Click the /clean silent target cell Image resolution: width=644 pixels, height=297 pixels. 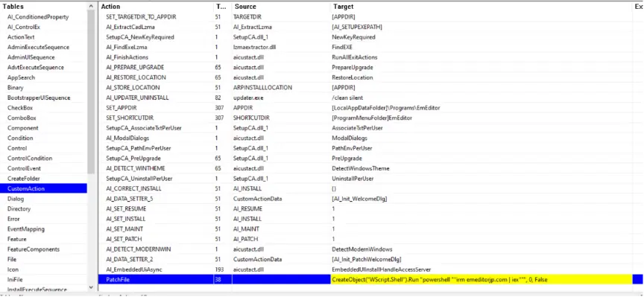[347, 98]
